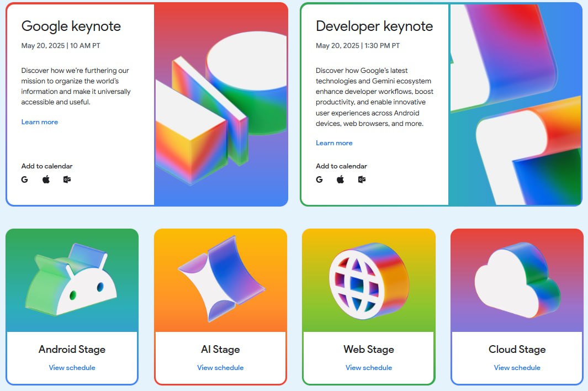Viewport: 588px width, 391px height.
Task: View schedule for Cloud Stage
Action: coord(517,368)
